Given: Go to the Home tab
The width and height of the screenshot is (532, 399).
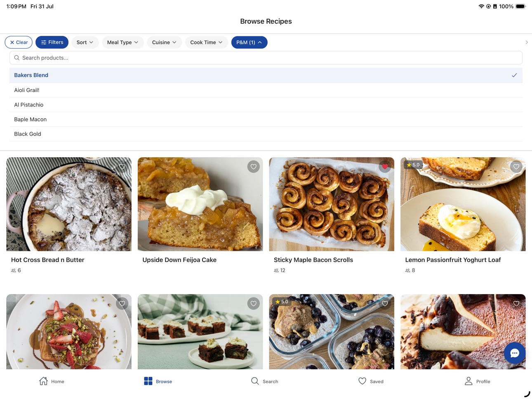Looking at the screenshot, I should click(52, 381).
